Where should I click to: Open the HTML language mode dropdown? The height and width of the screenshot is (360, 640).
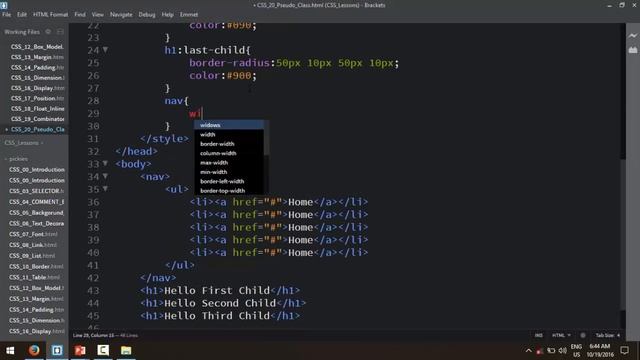click(561, 335)
